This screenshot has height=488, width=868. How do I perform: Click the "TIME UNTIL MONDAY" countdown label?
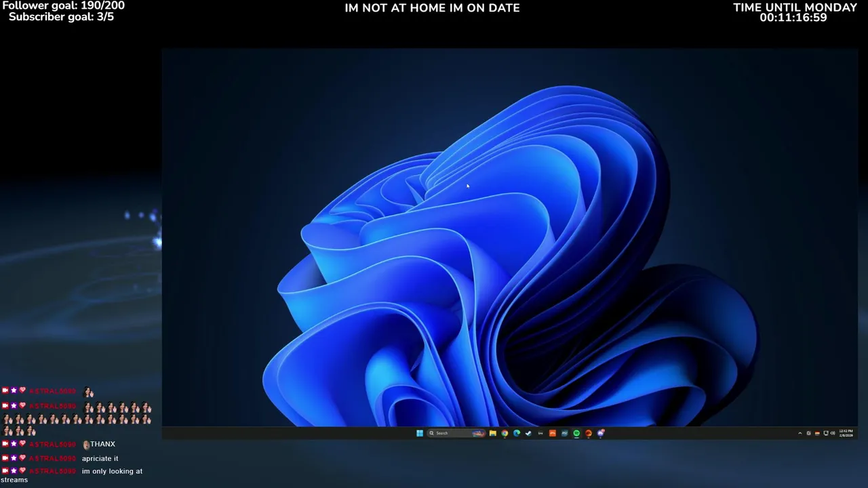[795, 7]
